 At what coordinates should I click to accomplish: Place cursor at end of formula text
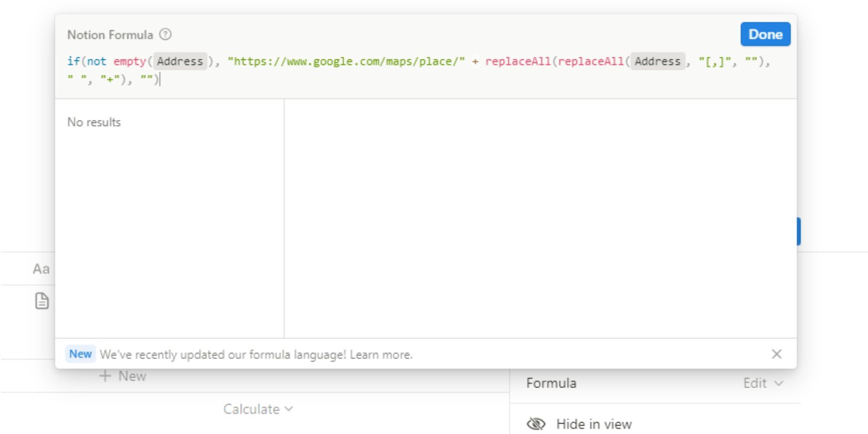pos(160,80)
